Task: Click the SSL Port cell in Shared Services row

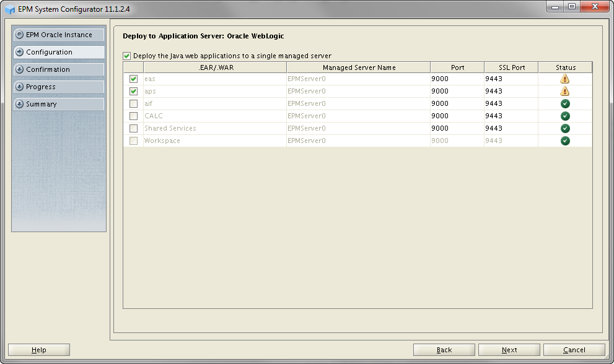Action: click(511, 128)
